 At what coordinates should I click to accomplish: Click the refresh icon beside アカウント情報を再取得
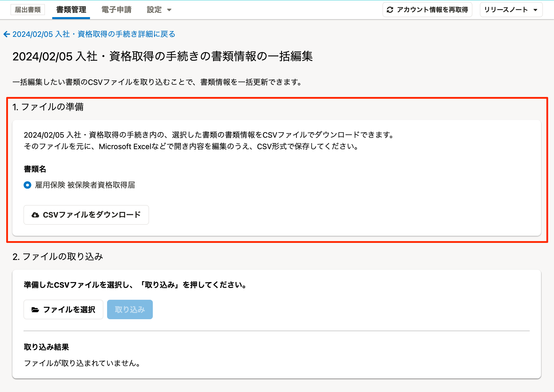point(390,9)
